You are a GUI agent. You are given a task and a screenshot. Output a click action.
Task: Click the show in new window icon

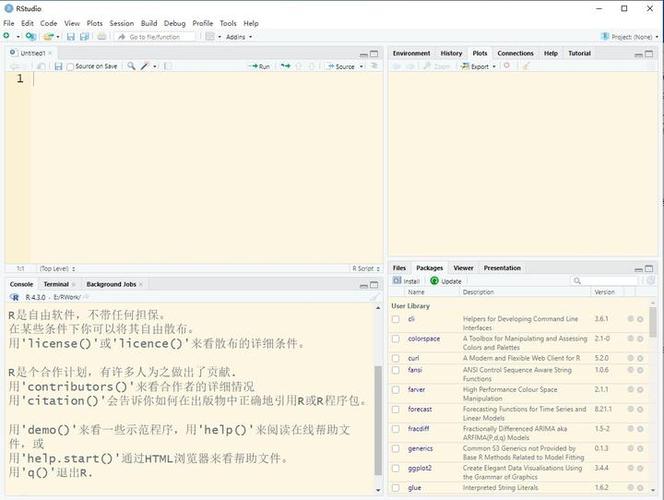click(x=41, y=66)
